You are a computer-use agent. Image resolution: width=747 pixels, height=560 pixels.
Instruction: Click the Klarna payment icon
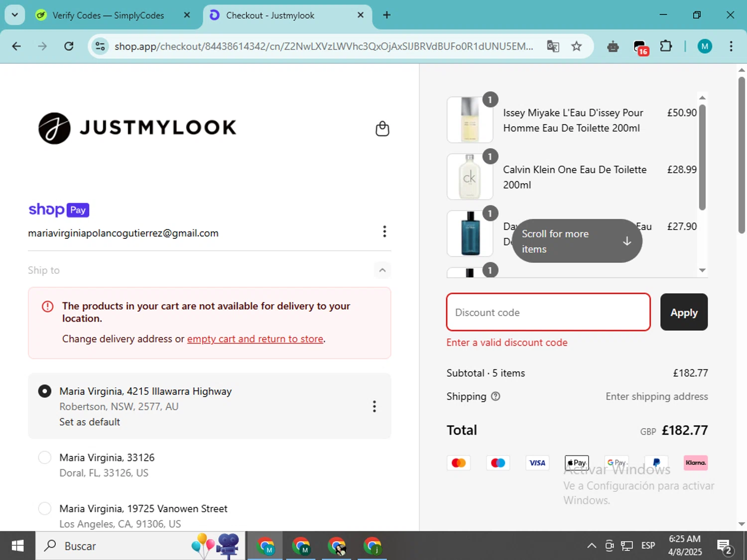tap(696, 463)
